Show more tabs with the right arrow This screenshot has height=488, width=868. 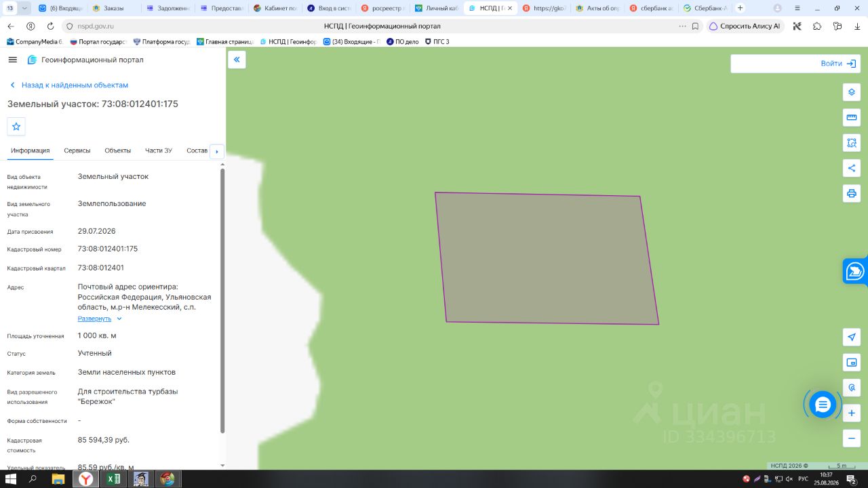(x=217, y=151)
